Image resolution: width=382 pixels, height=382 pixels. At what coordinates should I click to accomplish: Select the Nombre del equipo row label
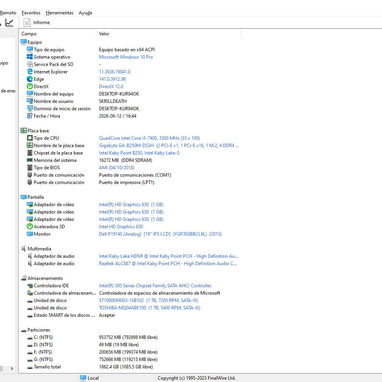(54, 94)
